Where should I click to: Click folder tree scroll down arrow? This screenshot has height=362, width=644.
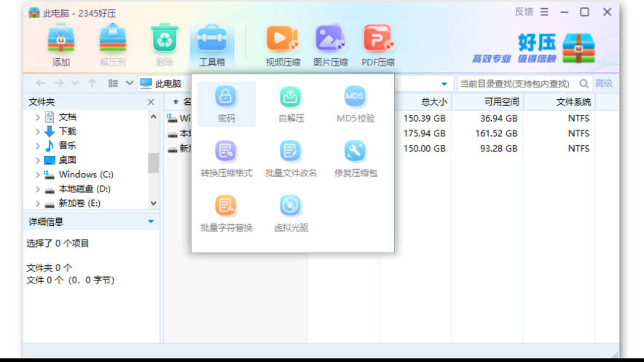153,203
